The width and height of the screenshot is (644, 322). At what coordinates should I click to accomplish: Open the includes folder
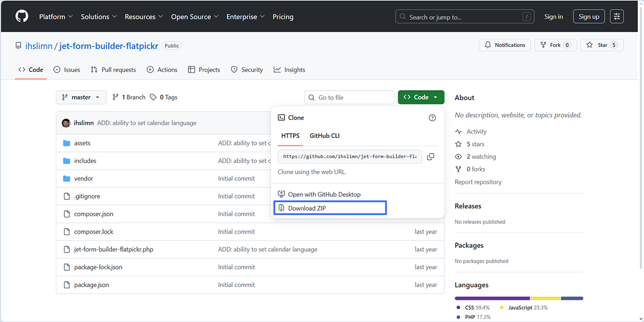click(85, 161)
